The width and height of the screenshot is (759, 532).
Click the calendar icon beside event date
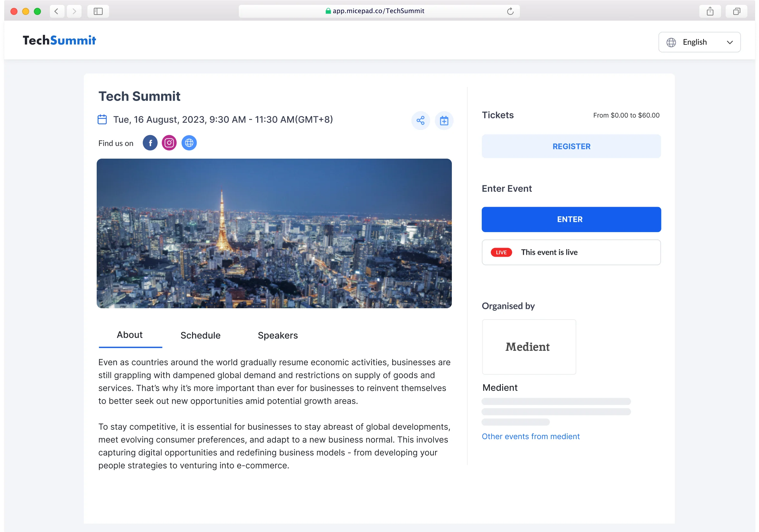[x=102, y=119]
